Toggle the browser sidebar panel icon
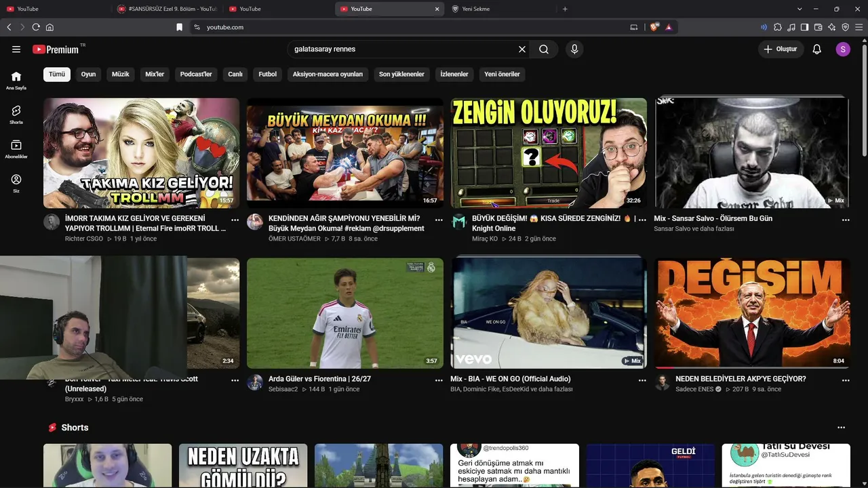Viewport: 868px width, 488px height. [x=805, y=27]
